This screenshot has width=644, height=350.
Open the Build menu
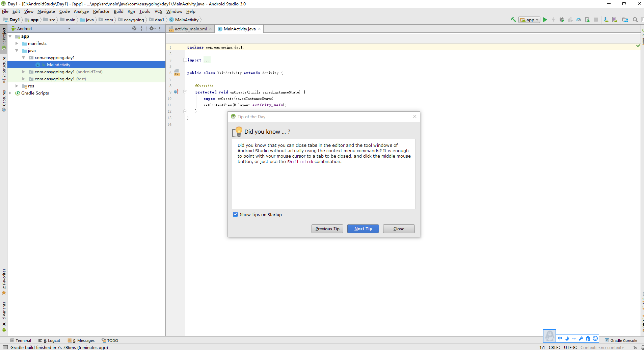pyautogui.click(x=118, y=11)
